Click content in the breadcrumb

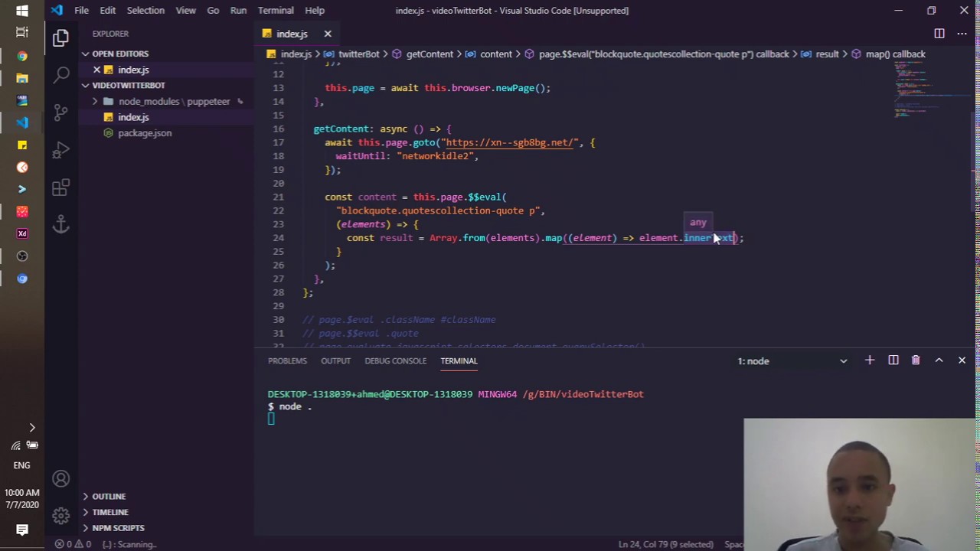[496, 54]
